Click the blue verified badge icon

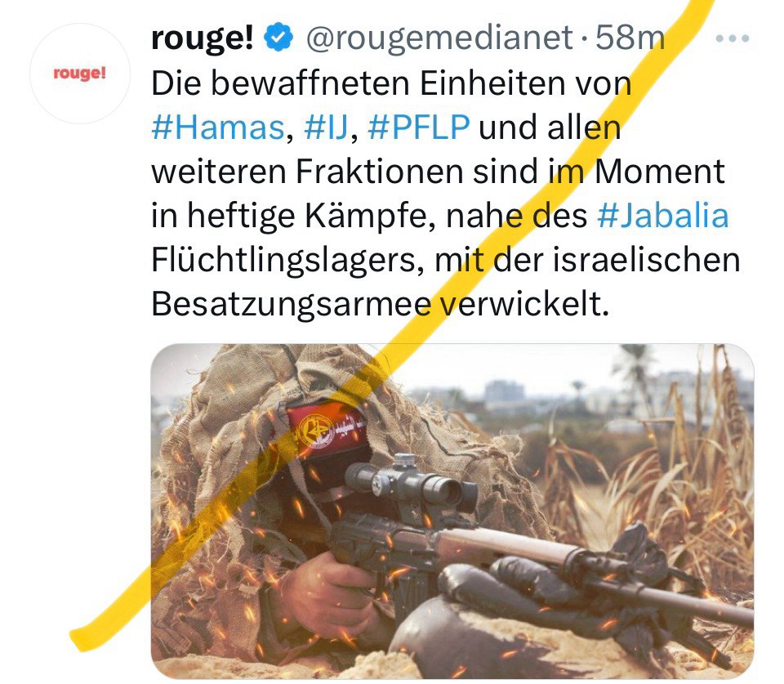point(278,37)
